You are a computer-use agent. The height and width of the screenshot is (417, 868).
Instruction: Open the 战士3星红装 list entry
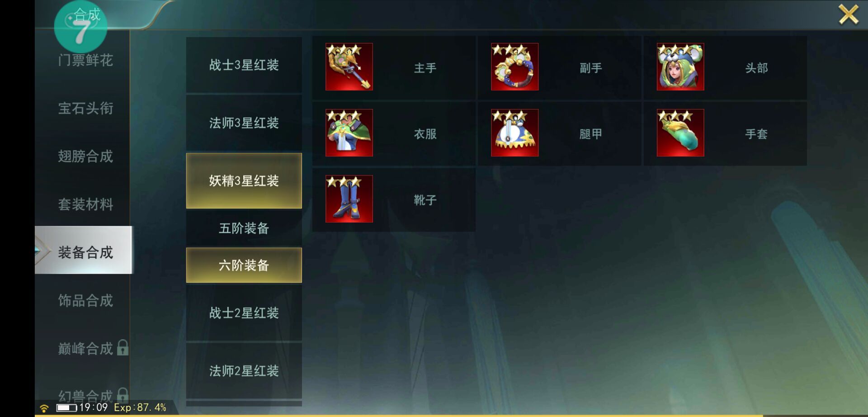244,65
